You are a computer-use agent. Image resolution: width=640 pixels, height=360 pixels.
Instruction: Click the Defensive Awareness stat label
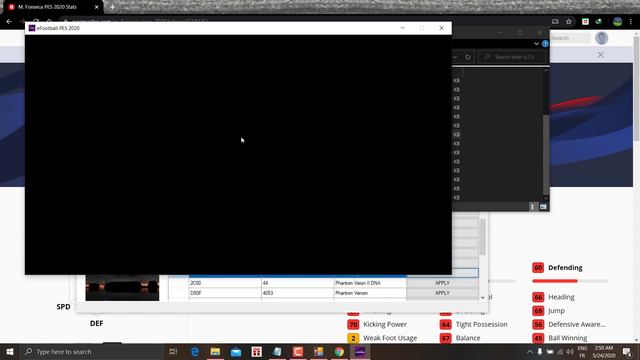tap(577, 324)
